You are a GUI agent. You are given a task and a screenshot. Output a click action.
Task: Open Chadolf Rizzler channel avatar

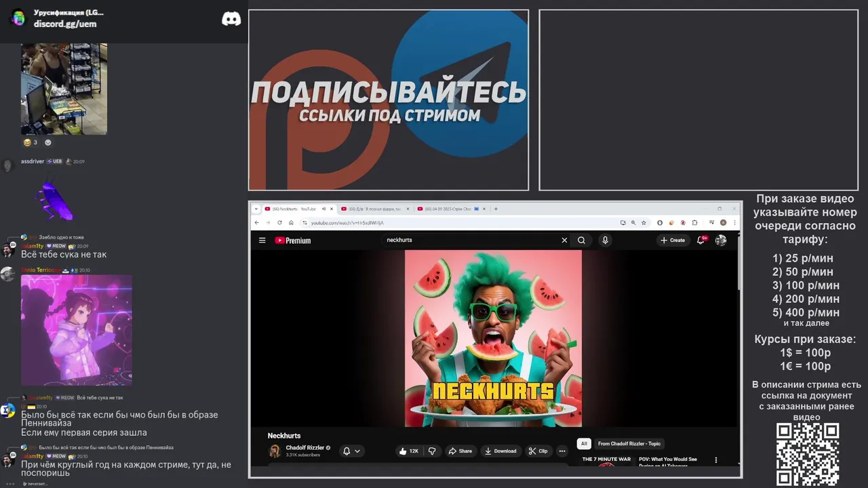coord(275,451)
